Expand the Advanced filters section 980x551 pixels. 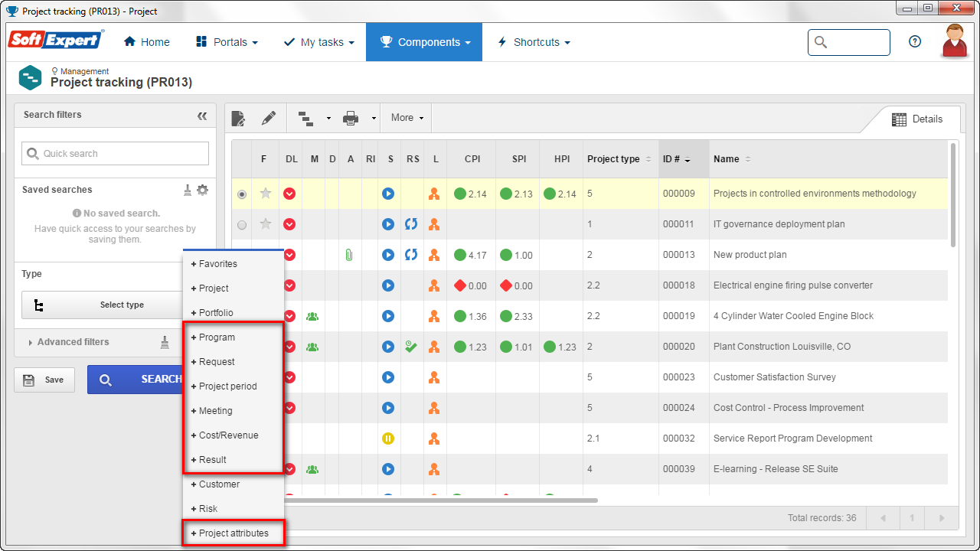click(x=69, y=342)
